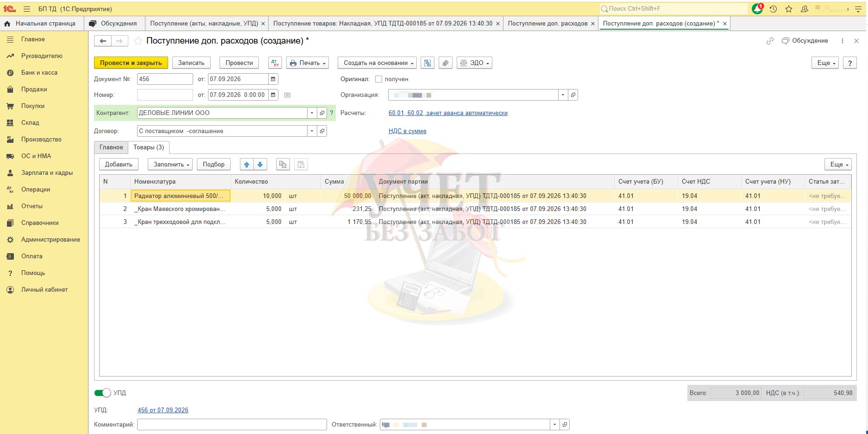This screenshot has width=868, height=434.
Task: Click the help question mark button
Action: tap(850, 63)
